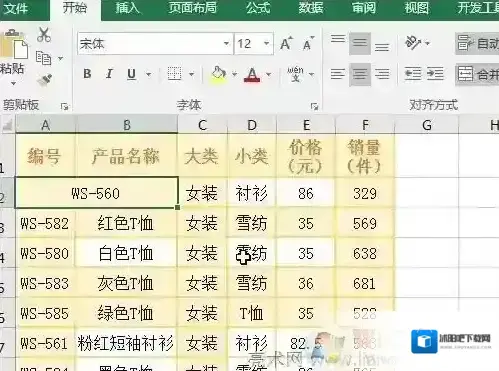Select Align Left icon
499x371 pixels.
(338, 74)
